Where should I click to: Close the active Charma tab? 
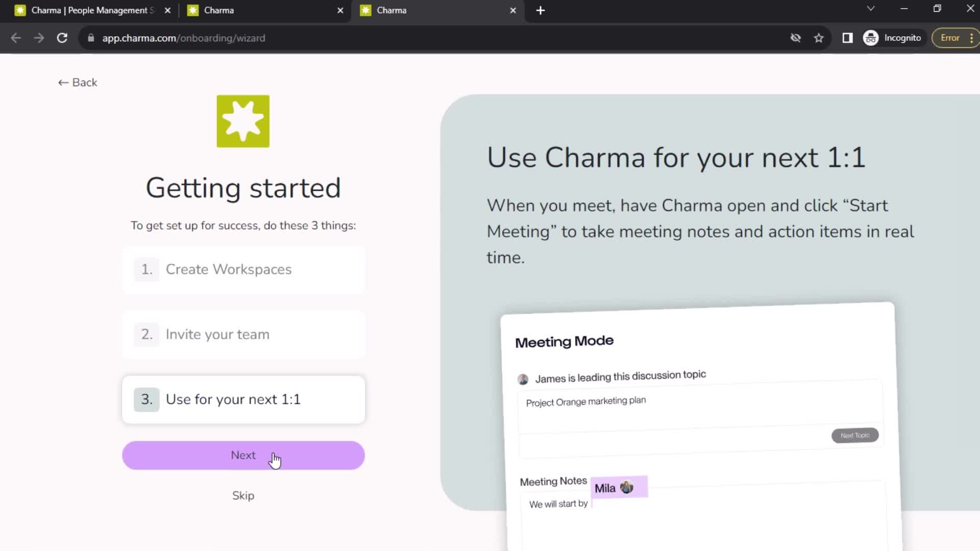pyautogui.click(x=513, y=10)
